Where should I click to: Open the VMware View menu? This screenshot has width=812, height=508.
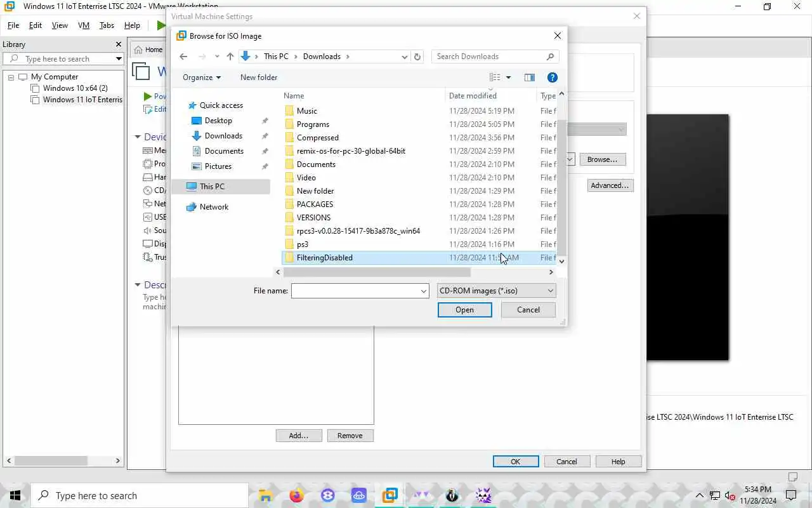pyautogui.click(x=60, y=25)
